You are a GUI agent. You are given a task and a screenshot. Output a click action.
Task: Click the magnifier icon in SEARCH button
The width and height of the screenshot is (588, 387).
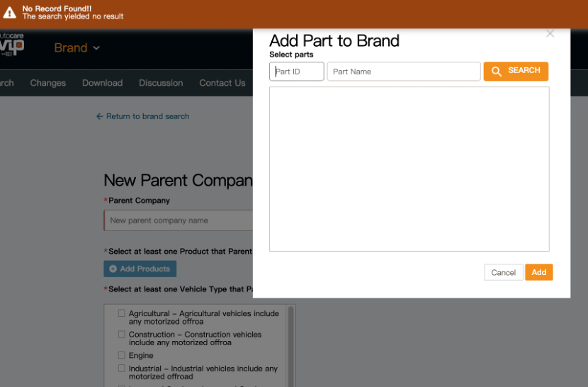click(497, 71)
